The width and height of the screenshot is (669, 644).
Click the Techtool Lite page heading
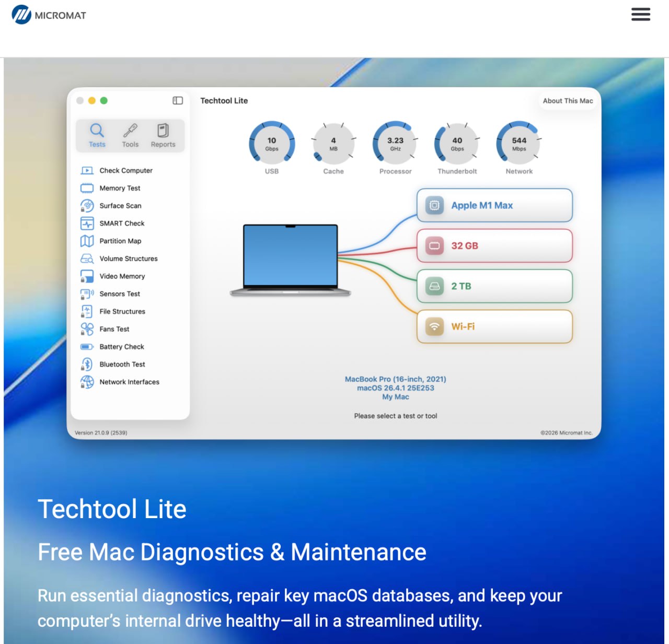(112, 509)
